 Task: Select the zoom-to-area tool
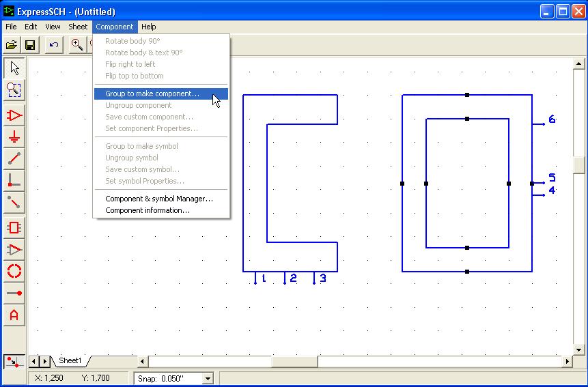[14, 89]
